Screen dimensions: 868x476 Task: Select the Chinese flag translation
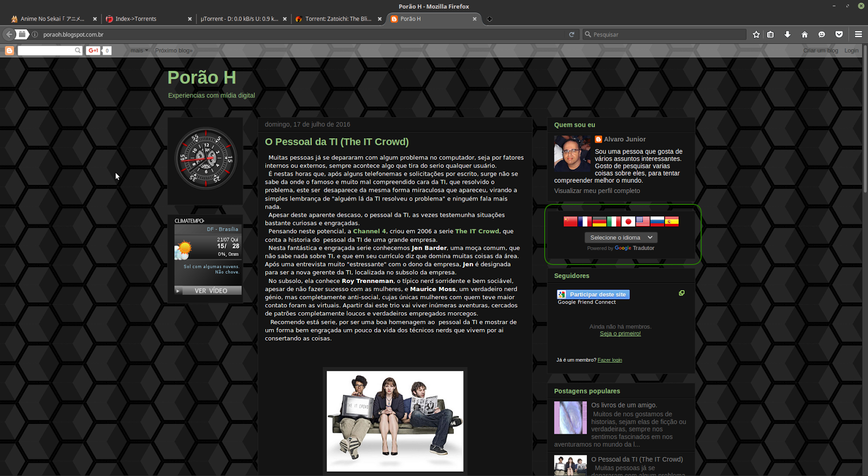570,221
